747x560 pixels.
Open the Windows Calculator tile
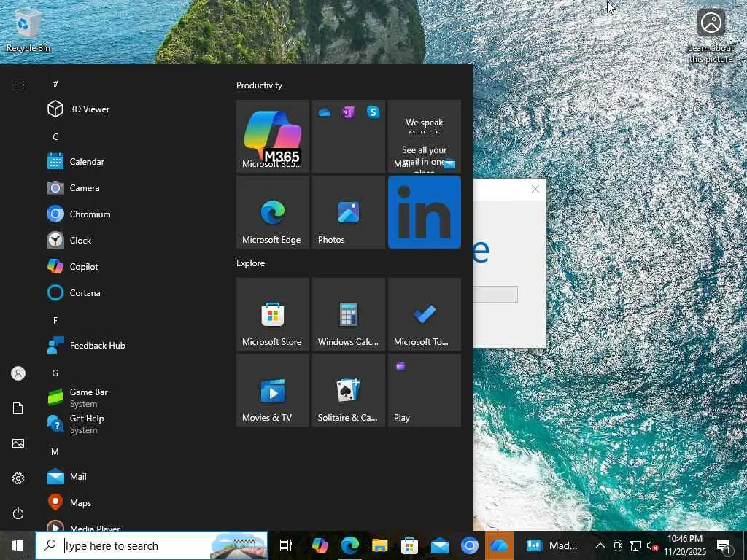click(x=348, y=314)
